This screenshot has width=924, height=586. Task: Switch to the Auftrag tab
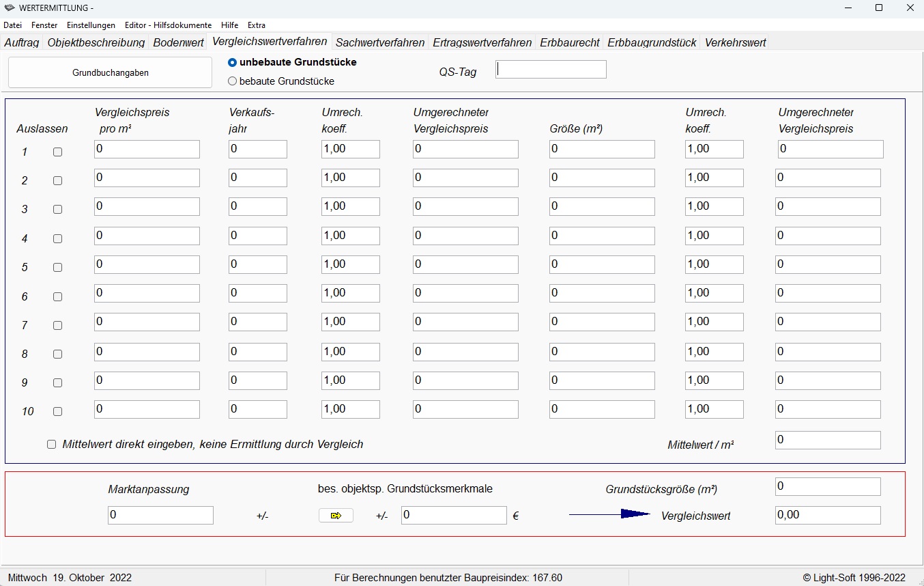[x=22, y=42]
